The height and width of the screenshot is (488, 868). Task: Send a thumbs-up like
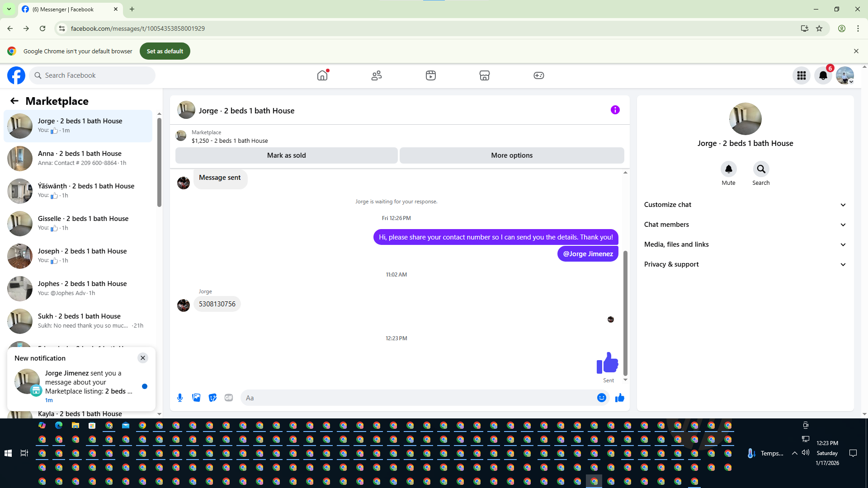click(619, 398)
